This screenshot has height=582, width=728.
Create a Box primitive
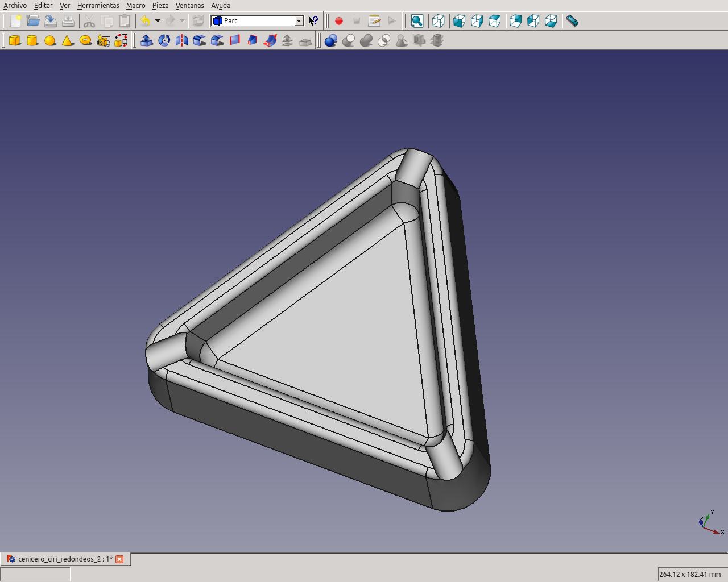15,40
